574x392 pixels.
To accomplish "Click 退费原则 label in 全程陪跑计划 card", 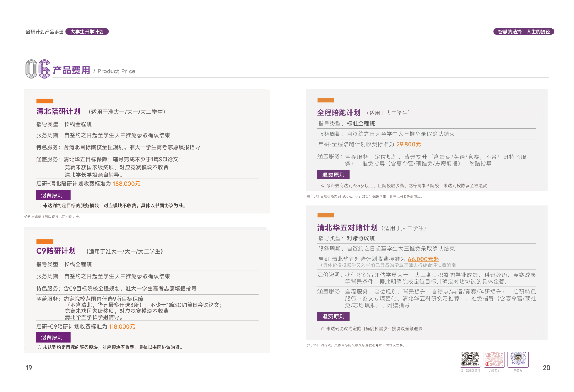I will pos(333,175).
